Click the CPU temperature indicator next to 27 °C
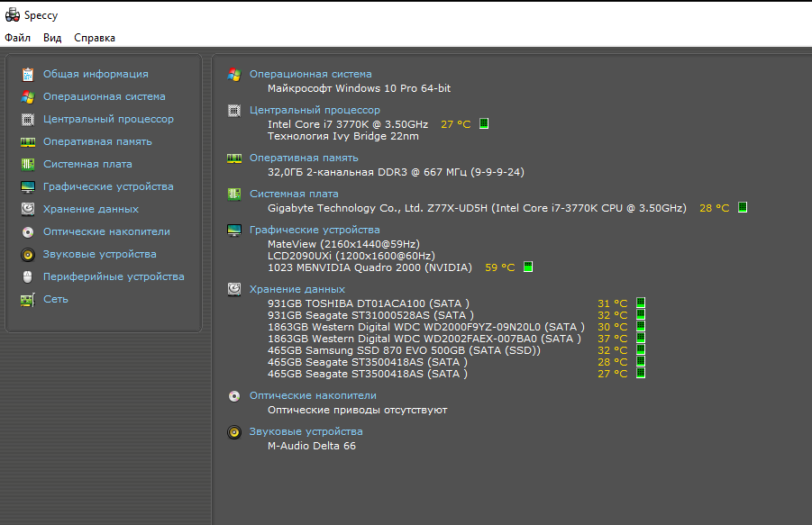The image size is (812, 525). pyautogui.click(x=484, y=123)
